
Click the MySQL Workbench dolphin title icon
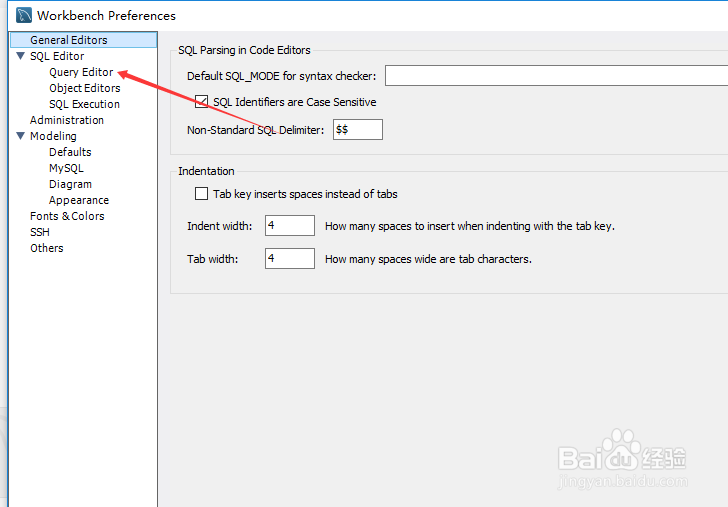(x=24, y=15)
